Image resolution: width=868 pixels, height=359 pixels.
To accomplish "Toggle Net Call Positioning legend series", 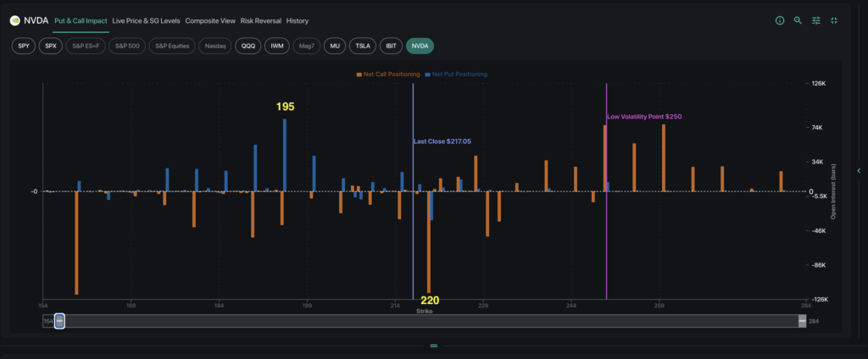I will click(x=388, y=75).
